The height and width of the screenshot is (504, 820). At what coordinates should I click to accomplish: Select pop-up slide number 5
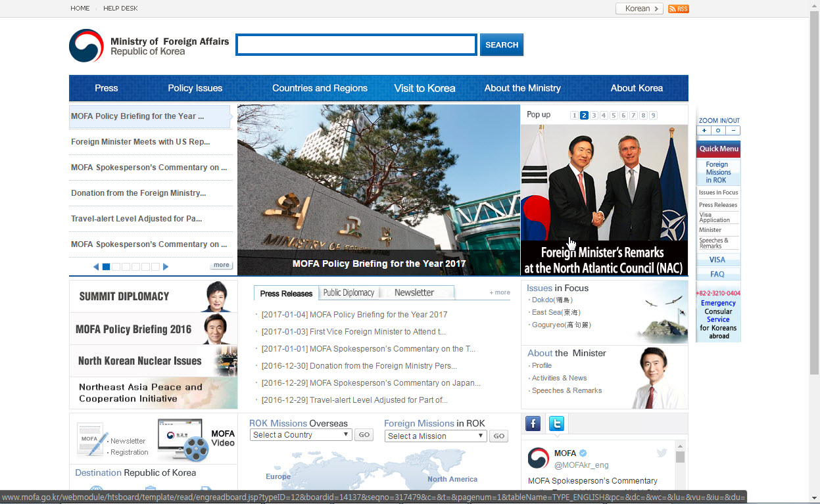[614, 115]
